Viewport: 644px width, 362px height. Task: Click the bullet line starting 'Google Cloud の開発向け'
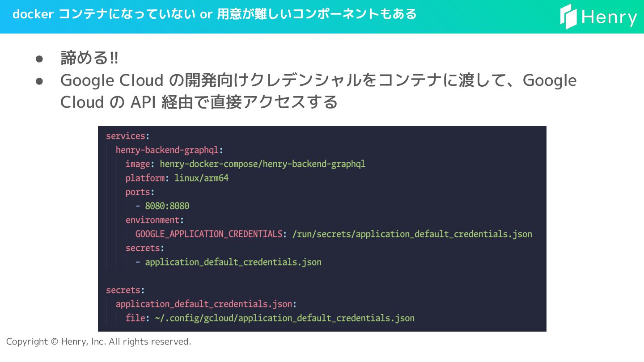pos(318,80)
